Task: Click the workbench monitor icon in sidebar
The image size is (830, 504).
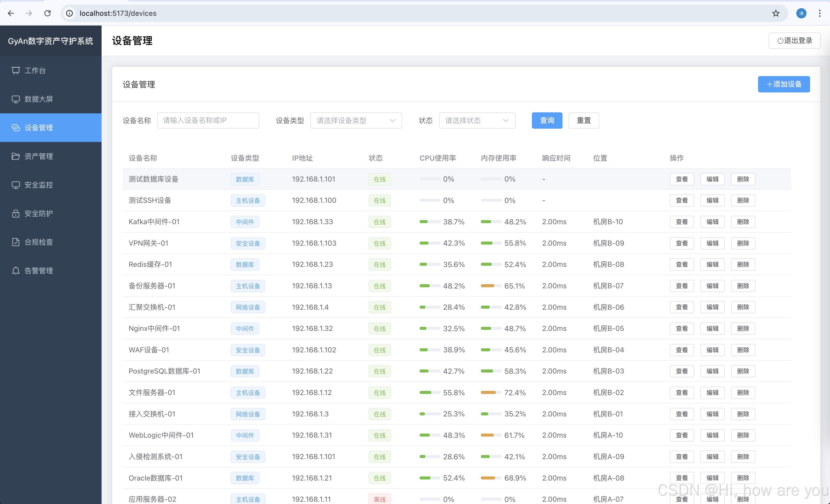Action: [16, 70]
